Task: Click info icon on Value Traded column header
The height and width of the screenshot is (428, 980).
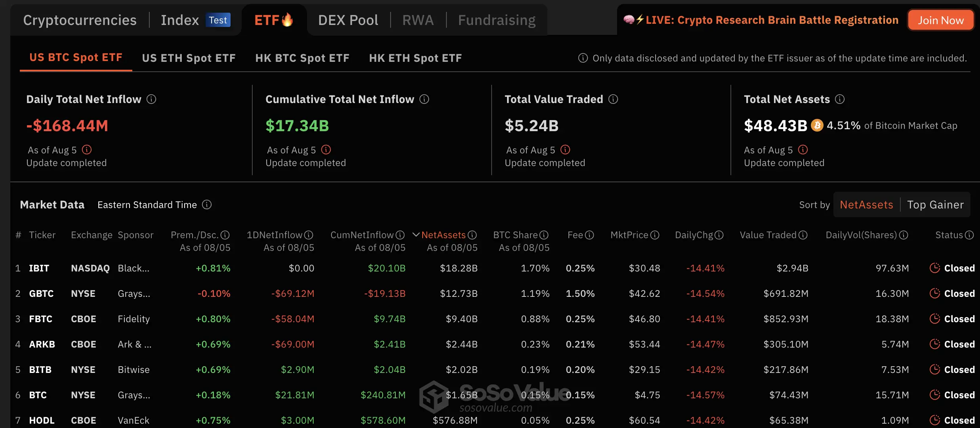Action: (x=803, y=235)
